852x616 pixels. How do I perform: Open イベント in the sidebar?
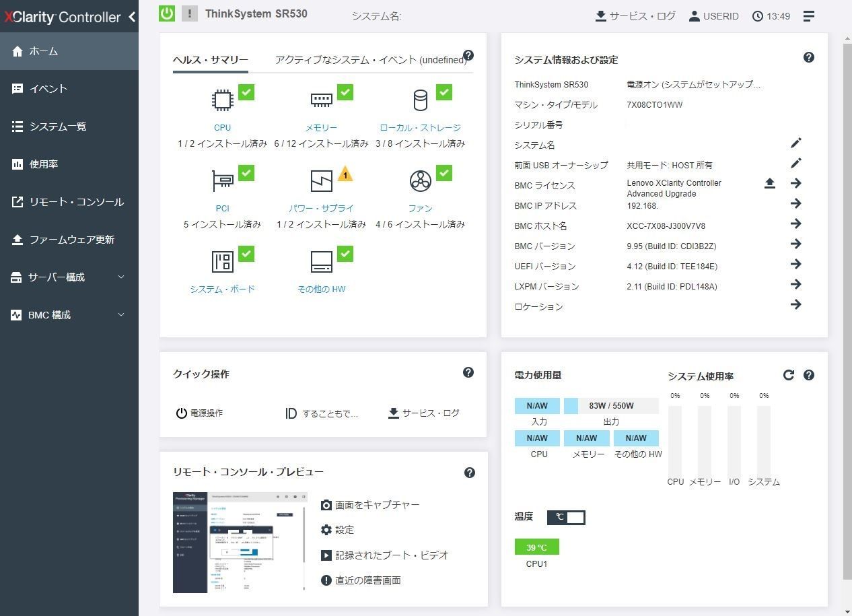click(69, 89)
